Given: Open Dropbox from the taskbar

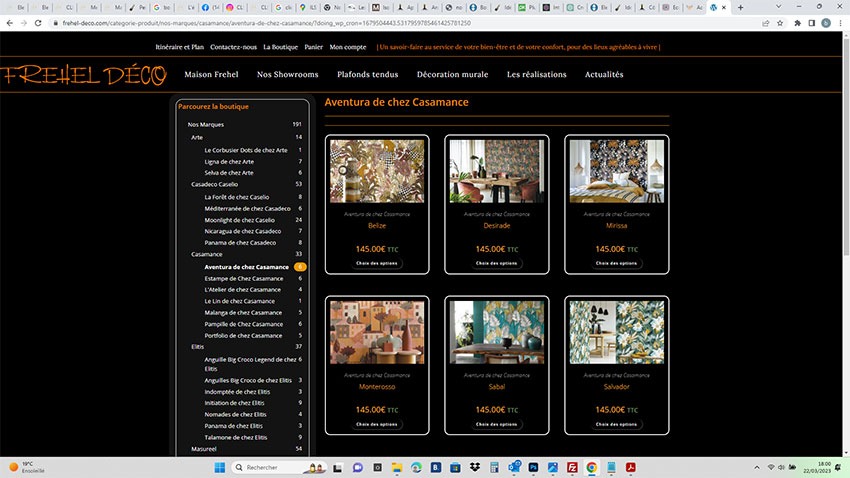Looking at the screenshot, I should (475, 467).
